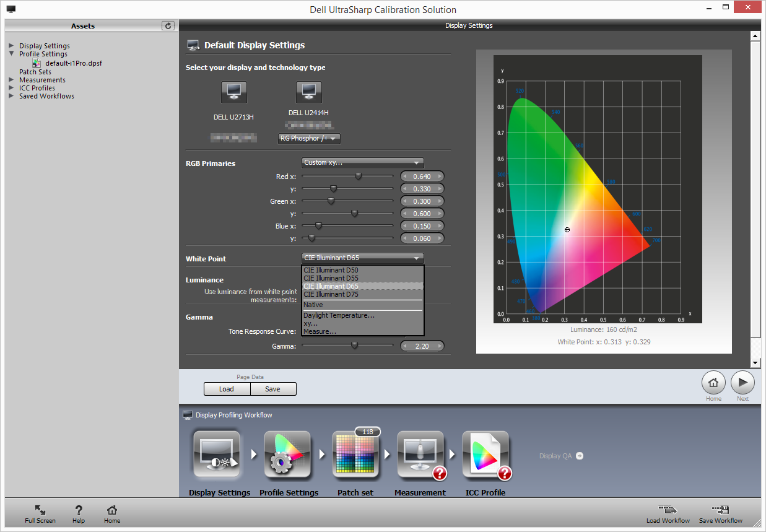Screen dimensions: 766x532
Task: Increase the Gamma value of 2.20
Action: [x=440, y=346]
